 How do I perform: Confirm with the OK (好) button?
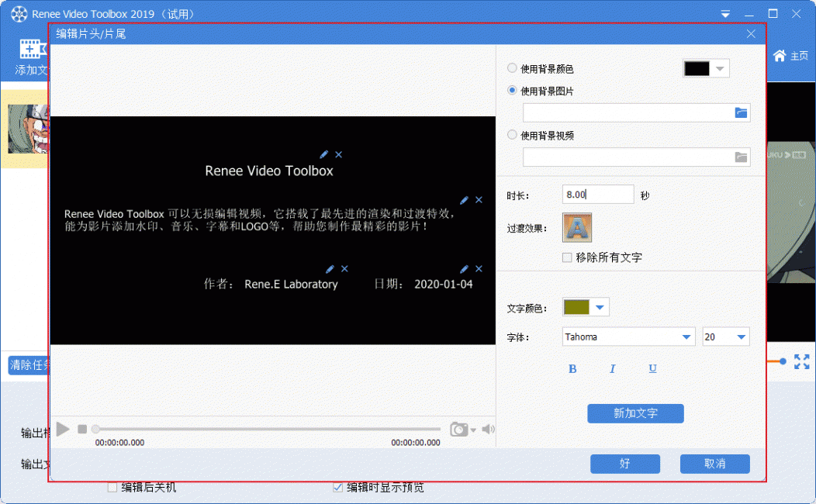point(625,464)
